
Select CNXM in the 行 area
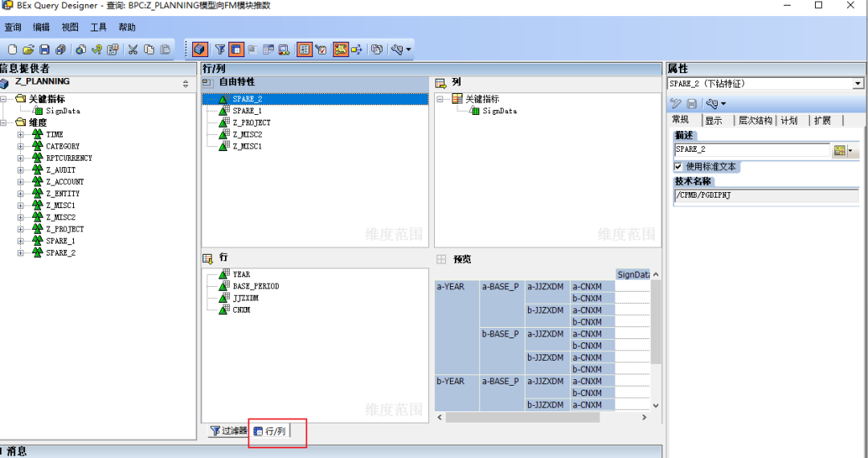(x=241, y=310)
